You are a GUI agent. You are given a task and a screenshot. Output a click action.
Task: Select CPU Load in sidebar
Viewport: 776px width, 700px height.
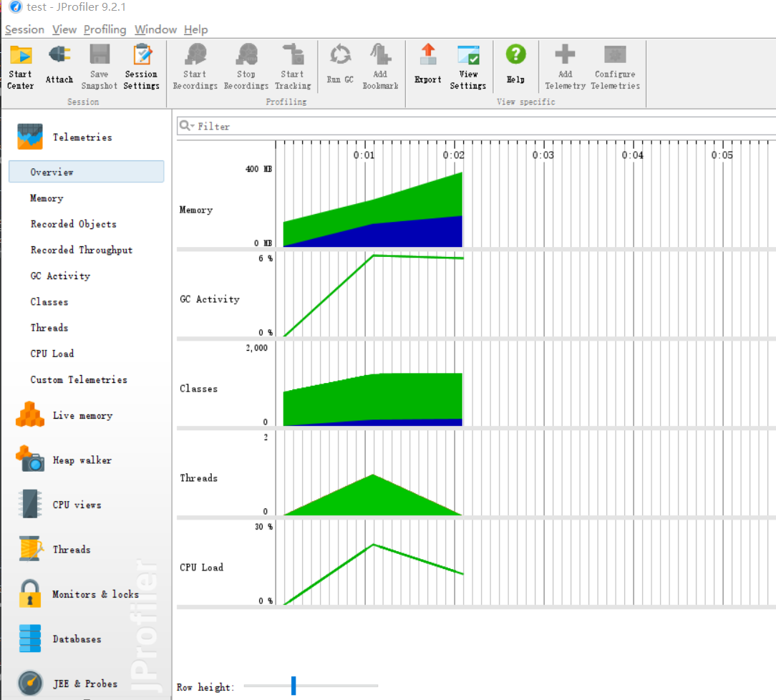[x=52, y=353]
